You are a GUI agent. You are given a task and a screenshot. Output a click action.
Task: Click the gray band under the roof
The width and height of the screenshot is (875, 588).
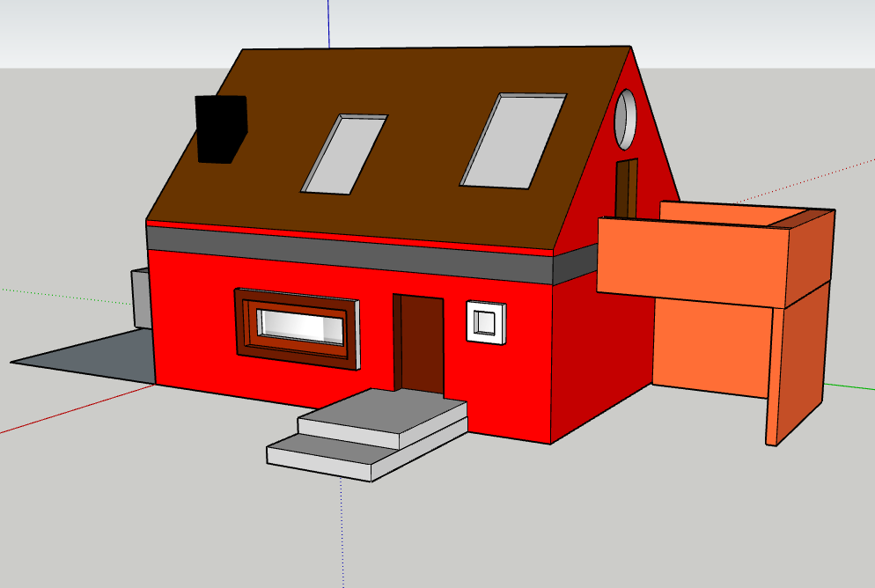pos(350,254)
